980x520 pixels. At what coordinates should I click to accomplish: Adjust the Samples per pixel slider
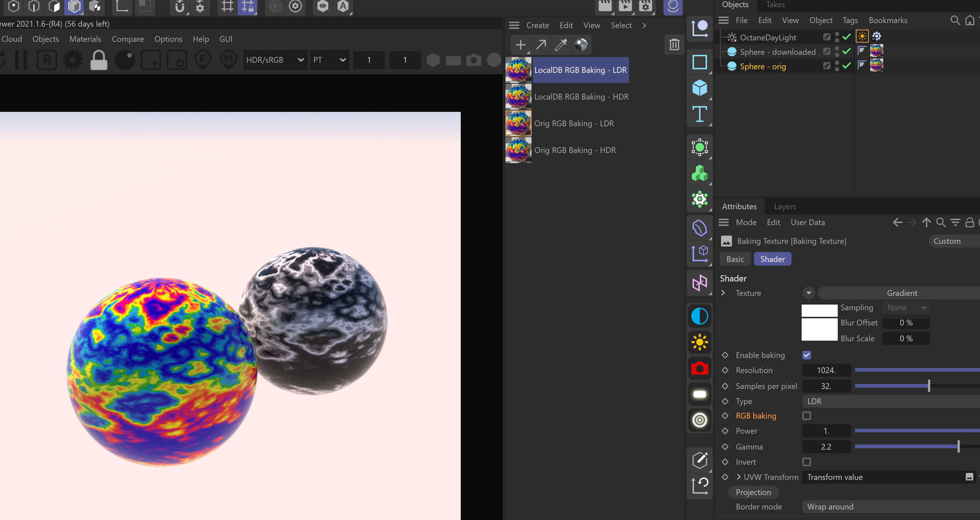coord(929,386)
